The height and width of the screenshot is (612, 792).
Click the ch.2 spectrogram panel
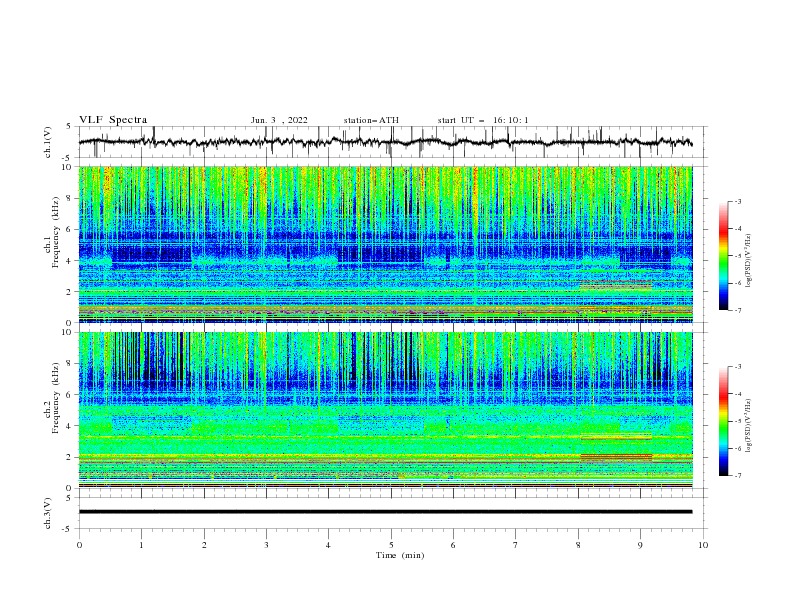click(386, 410)
